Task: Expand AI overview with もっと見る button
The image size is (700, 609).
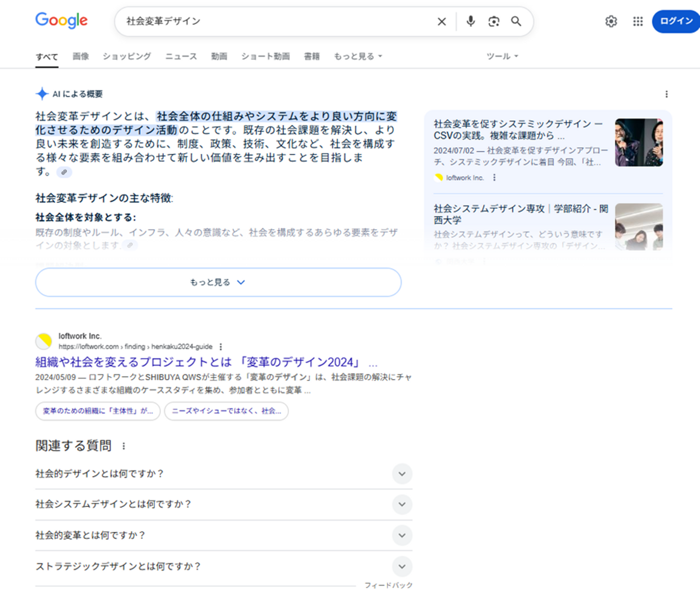Action: [x=218, y=282]
